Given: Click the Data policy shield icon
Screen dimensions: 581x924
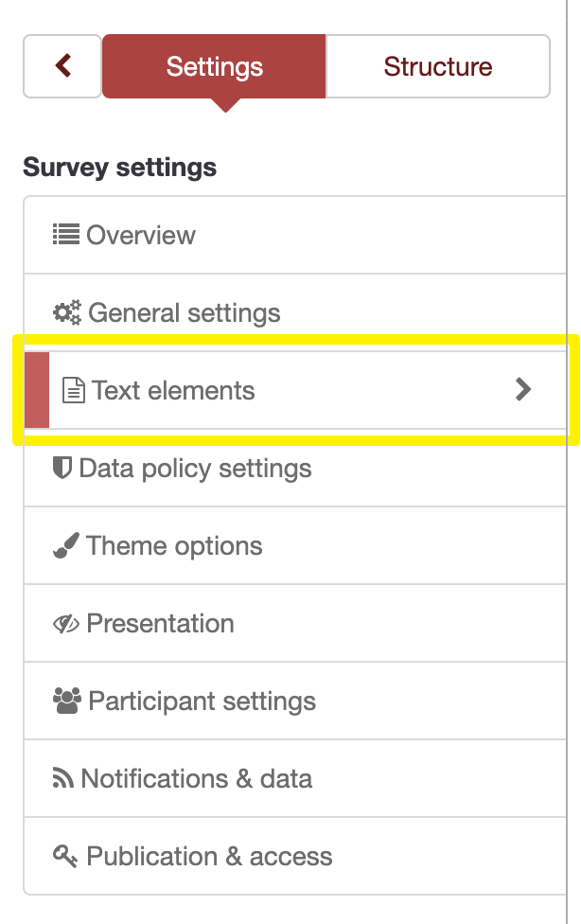Looking at the screenshot, I should tap(62, 468).
